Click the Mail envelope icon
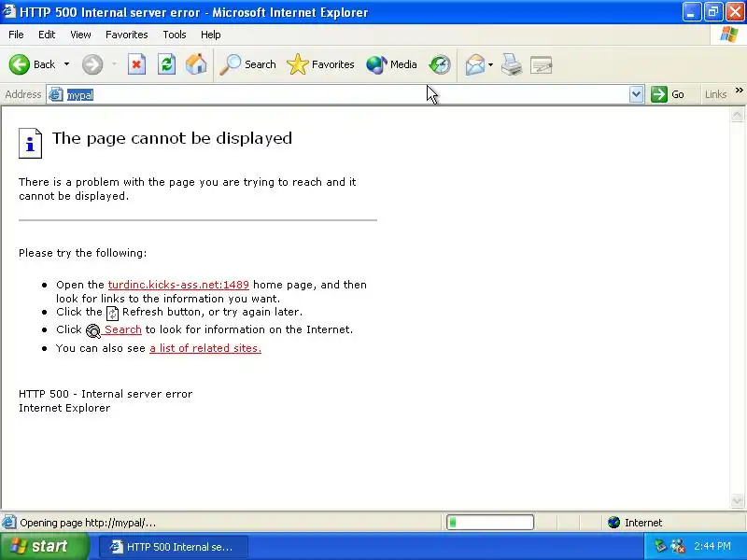 tap(475, 64)
